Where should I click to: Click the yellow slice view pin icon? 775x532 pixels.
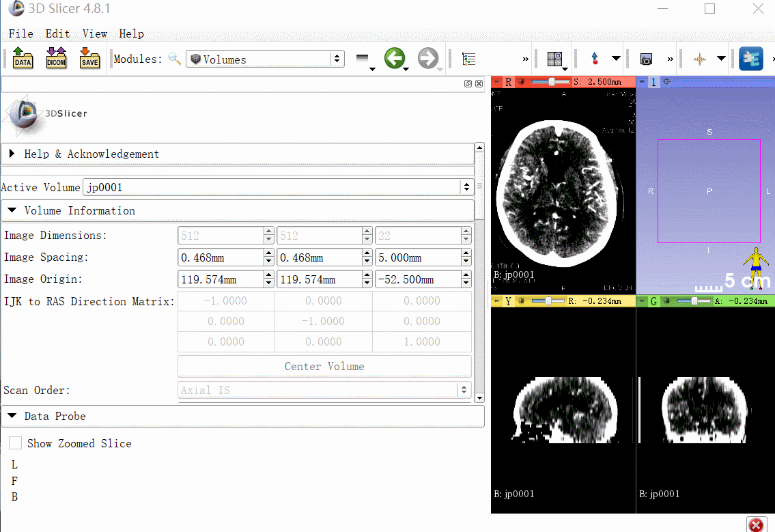click(x=496, y=300)
